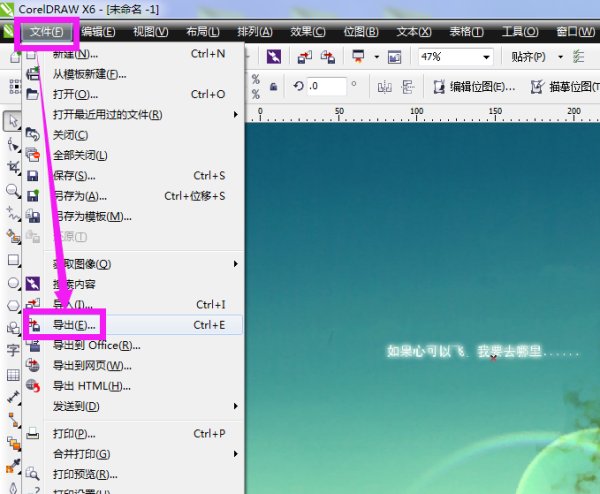Choose 打印(P)... menu entry
The image size is (600, 494).
coord(133,434)
